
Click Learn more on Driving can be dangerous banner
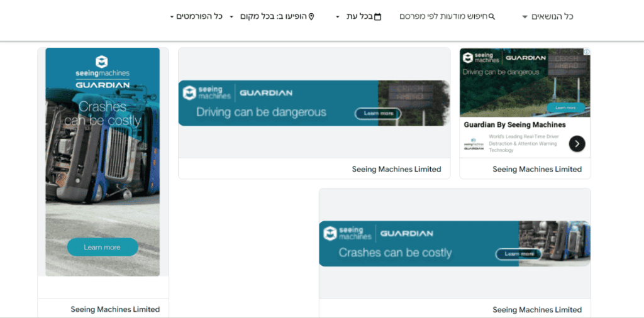pyautogui.click(x=378, y=113)
